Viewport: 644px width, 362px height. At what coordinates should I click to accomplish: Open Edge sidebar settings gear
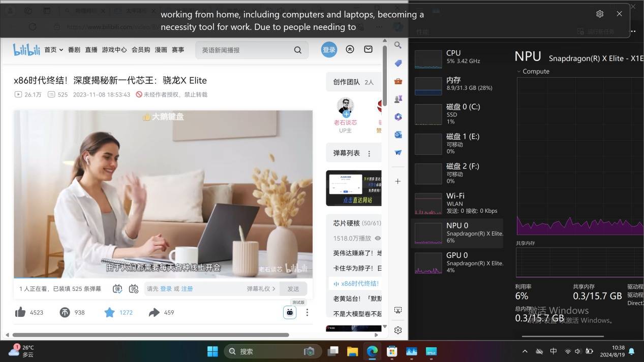(398, 331)
